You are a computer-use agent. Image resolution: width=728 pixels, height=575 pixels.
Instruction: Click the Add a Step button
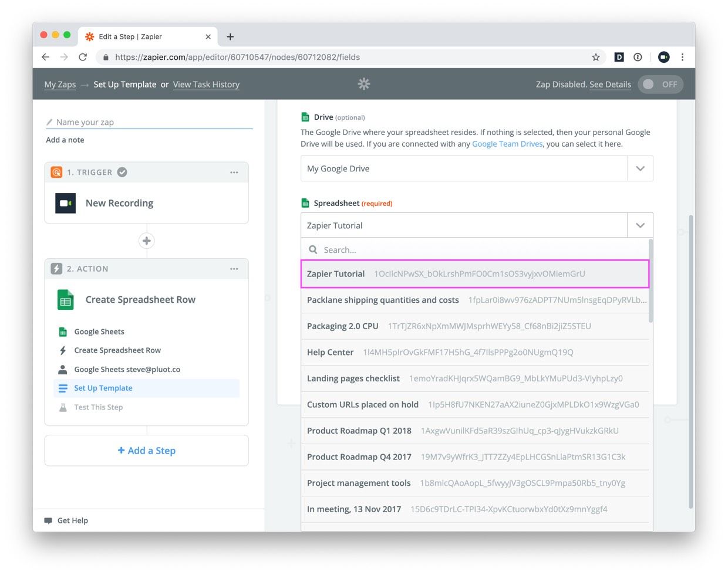coord(147,451)
